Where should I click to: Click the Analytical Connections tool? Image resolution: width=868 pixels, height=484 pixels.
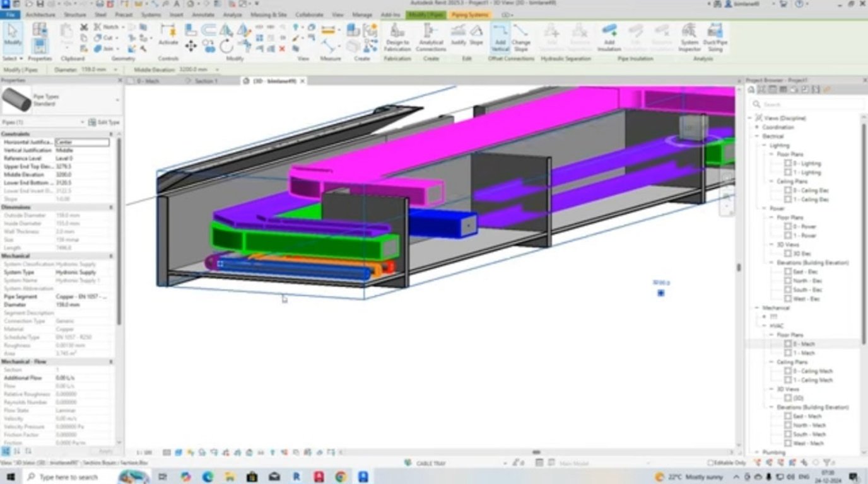(431, 37)
